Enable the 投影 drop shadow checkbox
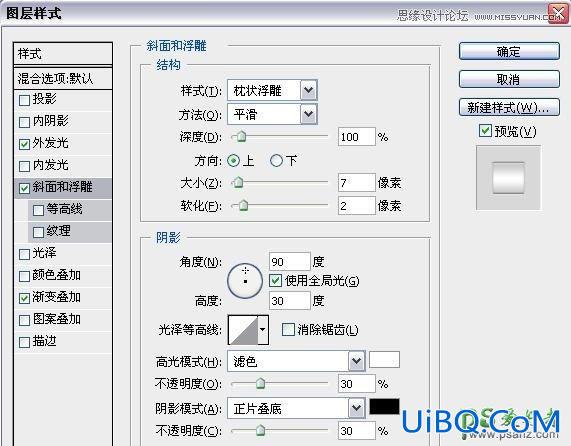Screen dimensions: 571x446 [24, 100]
